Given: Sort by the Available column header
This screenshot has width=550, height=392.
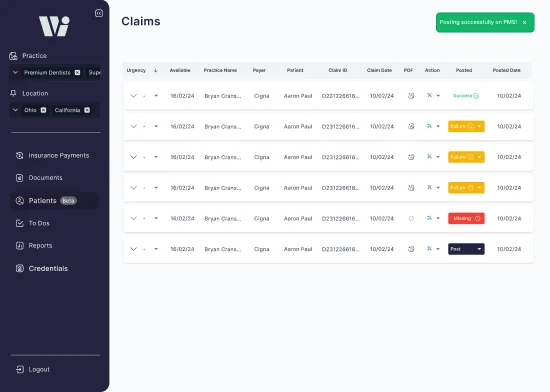Looking at the screenshot, I should click(180, 70).
